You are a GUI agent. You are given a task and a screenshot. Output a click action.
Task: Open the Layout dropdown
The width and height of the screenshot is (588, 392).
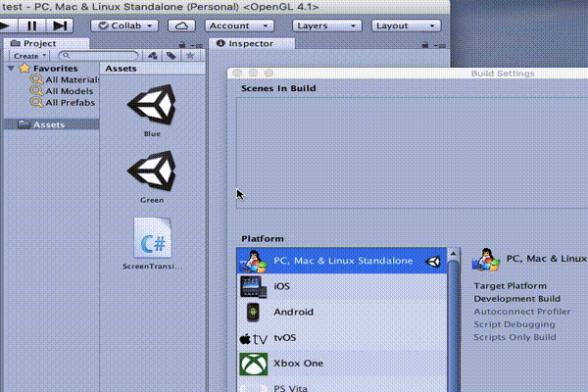(406, 25)
